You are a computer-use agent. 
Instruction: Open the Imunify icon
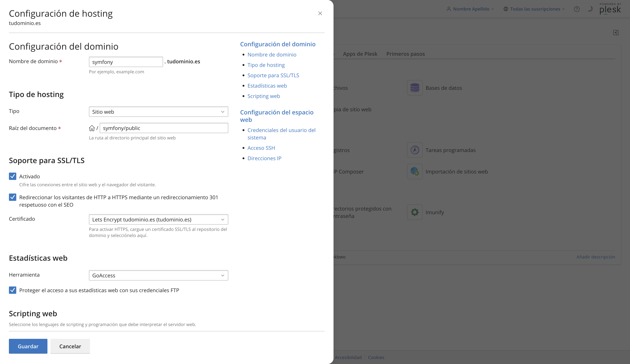[x=415, y=212]
